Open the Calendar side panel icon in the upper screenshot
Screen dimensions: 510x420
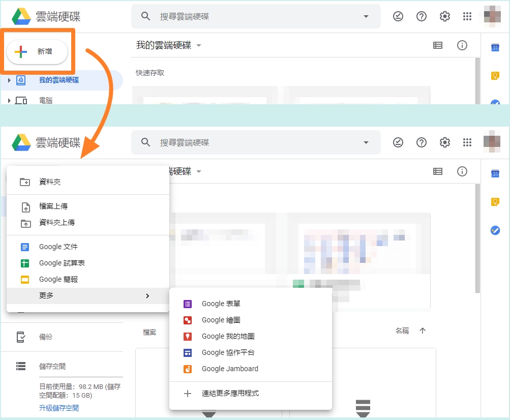495,47
